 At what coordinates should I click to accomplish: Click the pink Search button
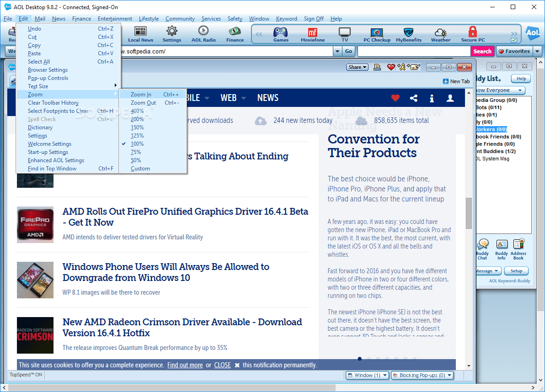[482, 51]
